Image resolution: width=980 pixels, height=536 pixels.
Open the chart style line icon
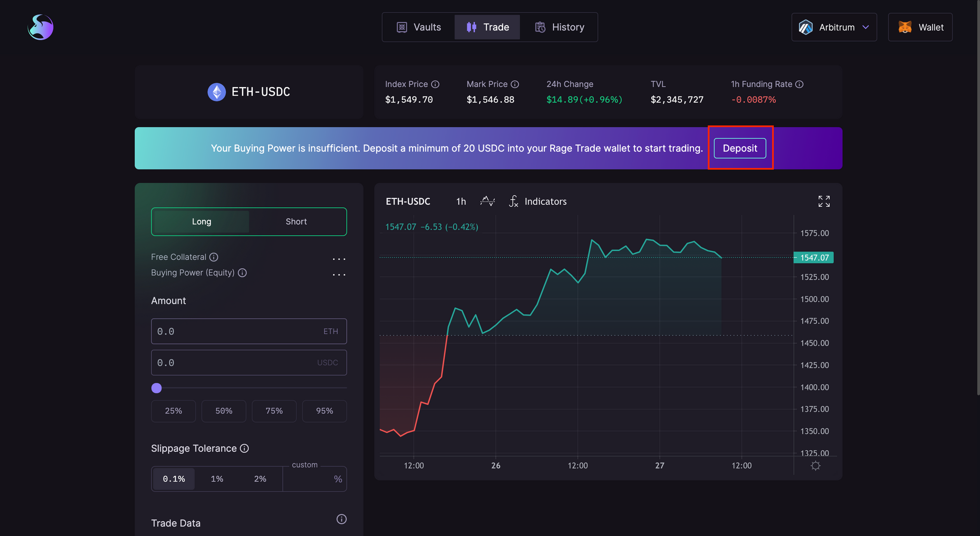tap(488, 201)
